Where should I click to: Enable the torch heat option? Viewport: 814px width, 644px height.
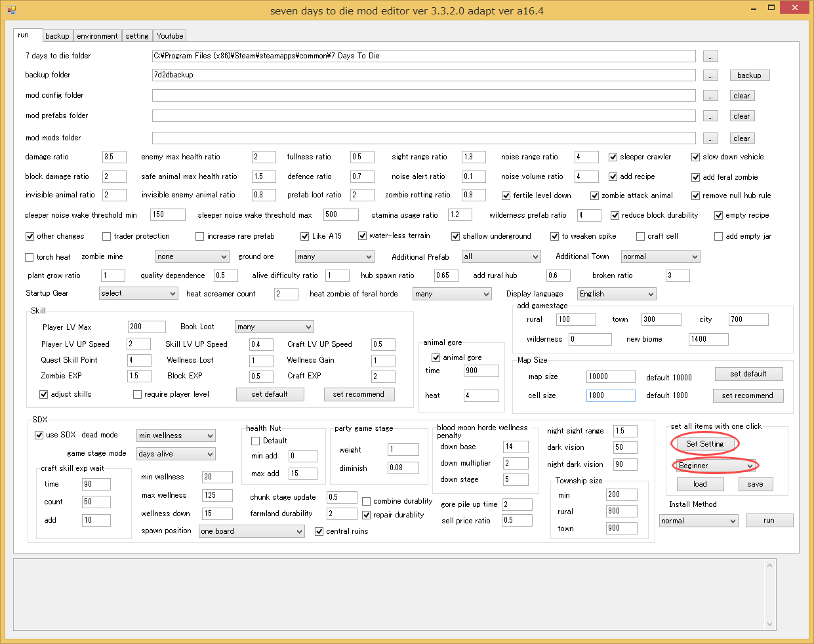click(x=29, y=258)
